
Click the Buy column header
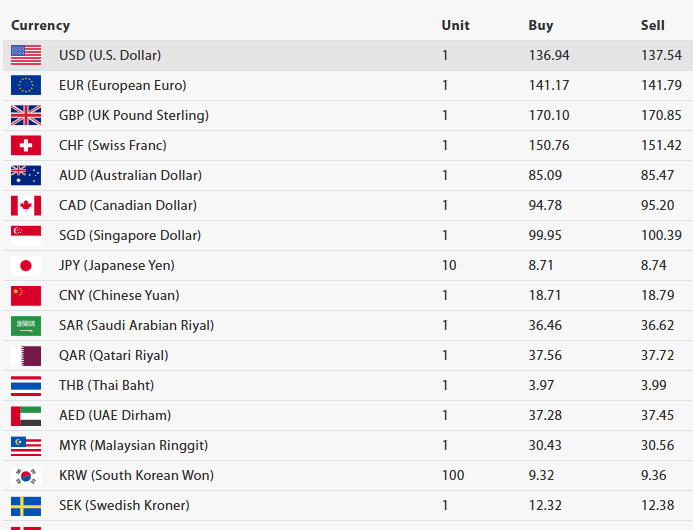click(540, 25)
